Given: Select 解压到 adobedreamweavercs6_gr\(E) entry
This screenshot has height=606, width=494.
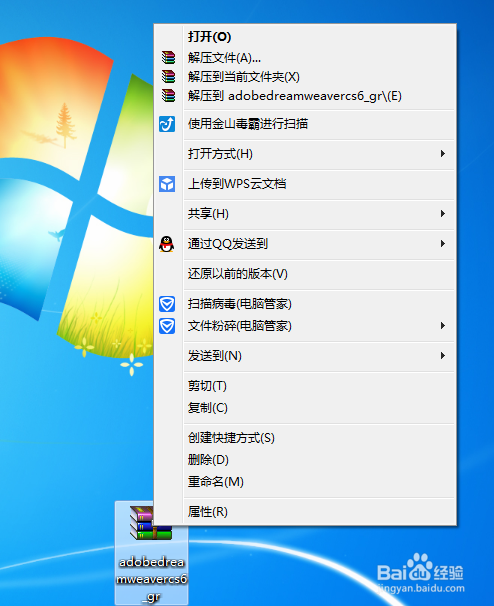Looking at the screenshot, I should pyautogui.click(x=305, y=95).
